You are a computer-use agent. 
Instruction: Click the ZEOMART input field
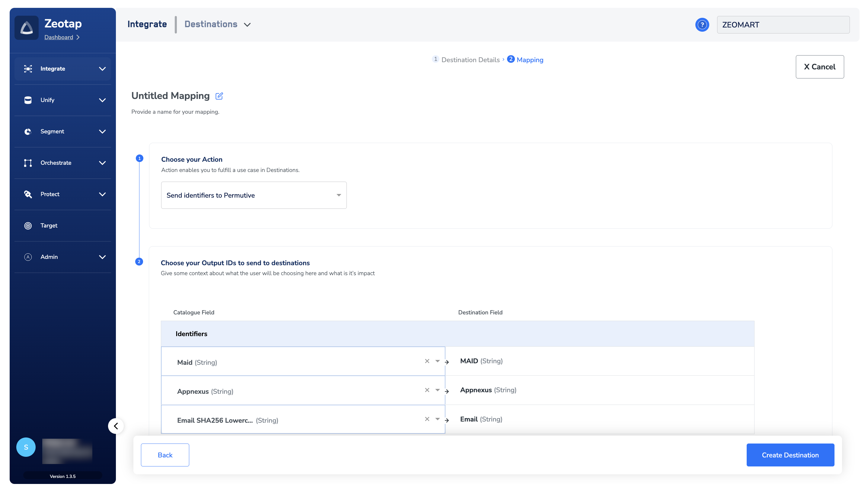click(783, 25)
